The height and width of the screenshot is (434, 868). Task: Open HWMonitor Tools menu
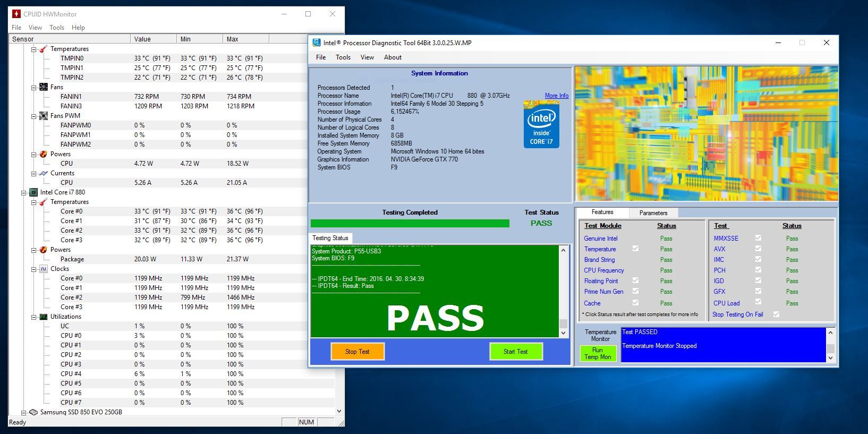tap(57, 28)
